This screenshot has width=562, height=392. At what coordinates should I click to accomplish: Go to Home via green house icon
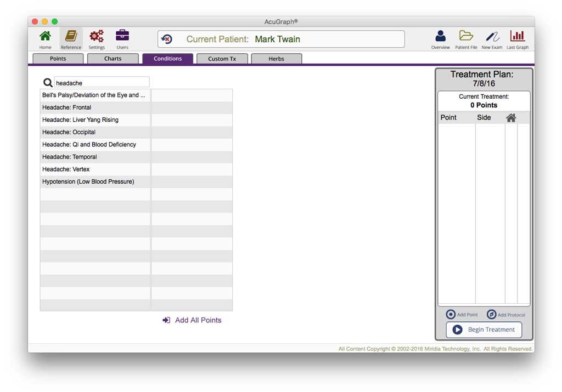(x=45, y=36)
